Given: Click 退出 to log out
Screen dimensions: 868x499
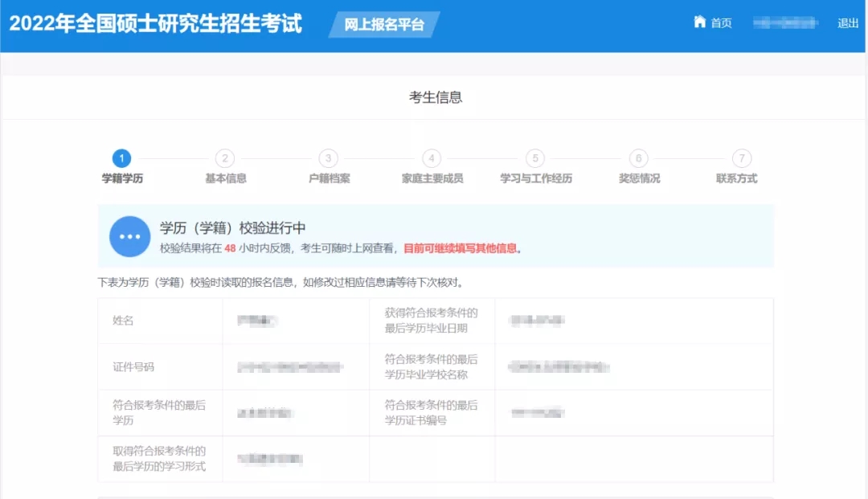Looking at the screenshot, I should 848,23.
